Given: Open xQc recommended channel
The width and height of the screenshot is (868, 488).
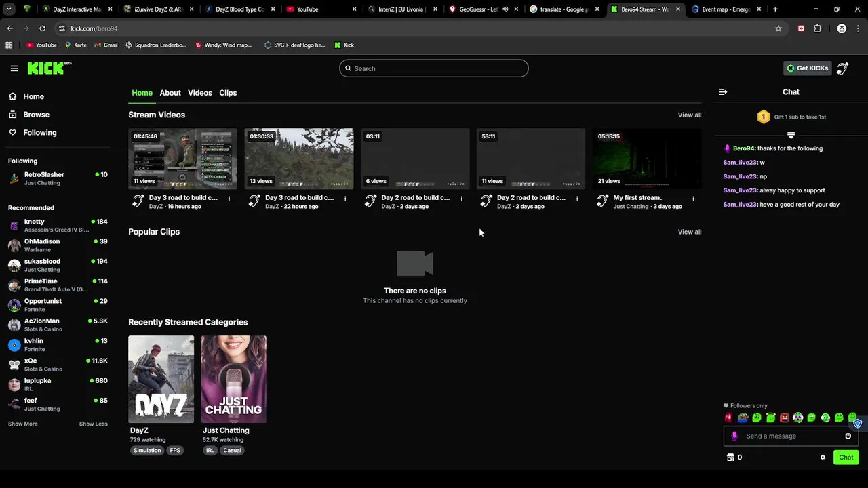Looking at the screenshot, I should 58,365.
